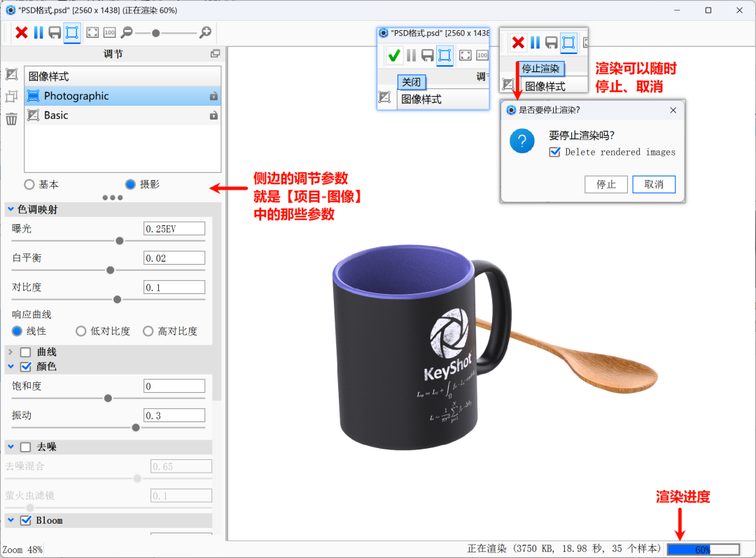Select 低对比度 response curve option
Image resolution: width=756 pixels, height=558 pixels.
(x=81, y=331)
